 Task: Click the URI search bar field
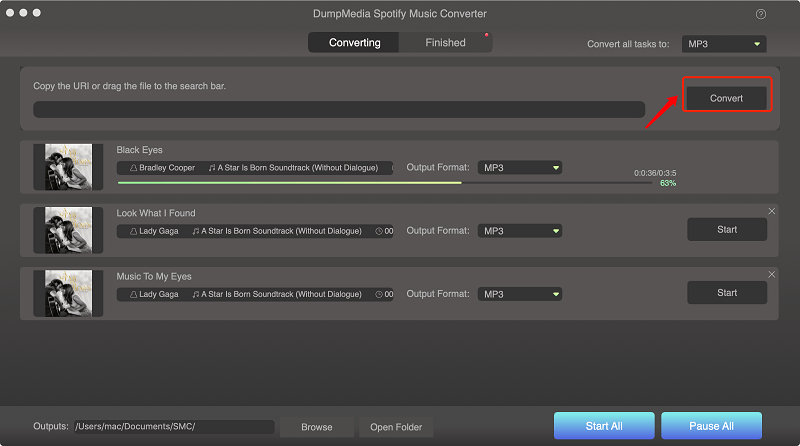click(339, 109)
